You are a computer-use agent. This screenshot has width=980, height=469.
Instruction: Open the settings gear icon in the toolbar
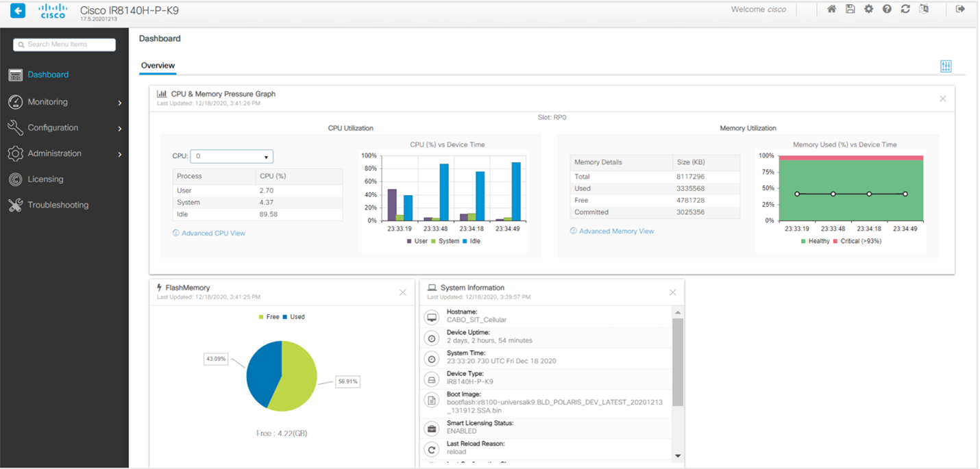868,9
